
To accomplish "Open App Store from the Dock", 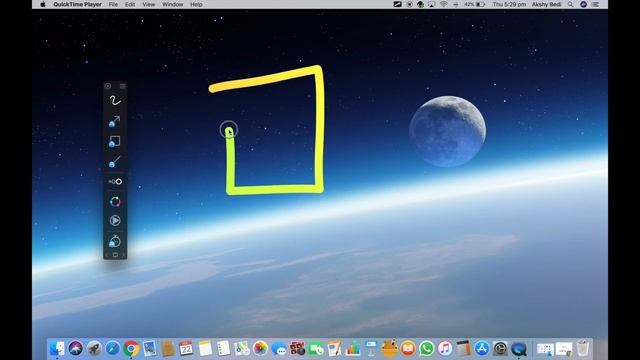I will click(x=482, y=349).
